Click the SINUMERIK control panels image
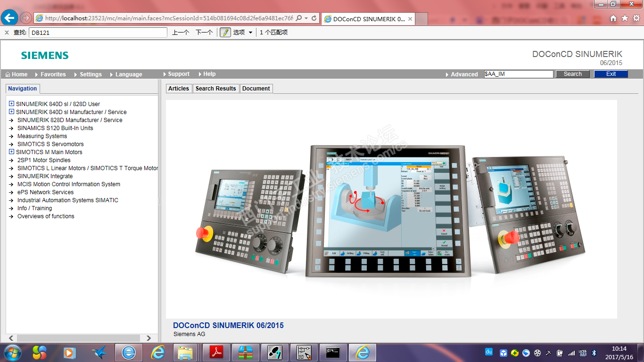The image size is (644, 362). pos(390,210)
